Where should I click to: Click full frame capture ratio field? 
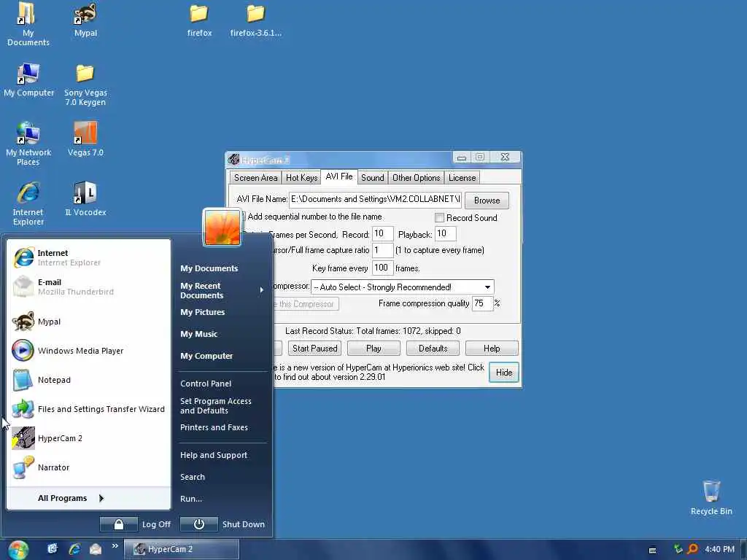pyautogui.click(x=382, y=250)
